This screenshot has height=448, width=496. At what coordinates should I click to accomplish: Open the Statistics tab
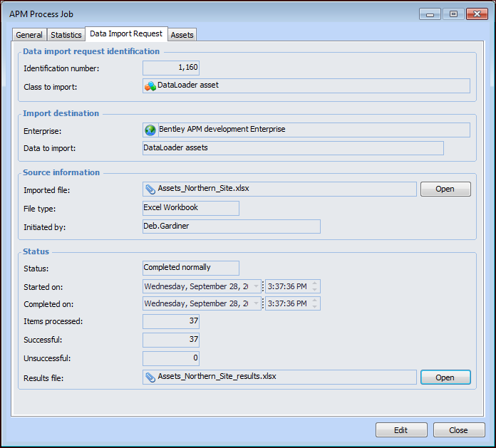click(x=66, y=35)
